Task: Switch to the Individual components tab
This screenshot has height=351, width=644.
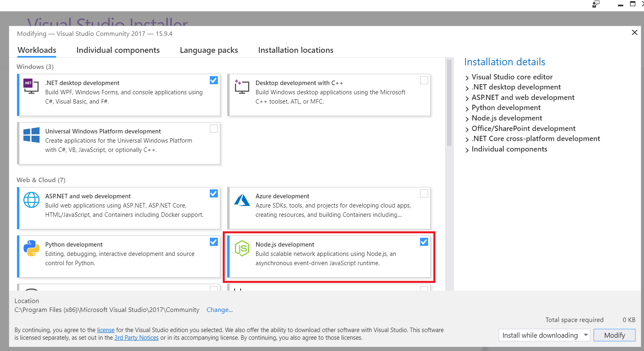Action: click(x=118, y=50)
